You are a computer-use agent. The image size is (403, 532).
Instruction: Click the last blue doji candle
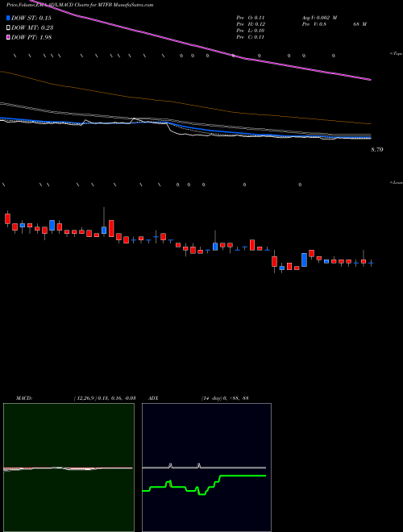pos(371,263)
